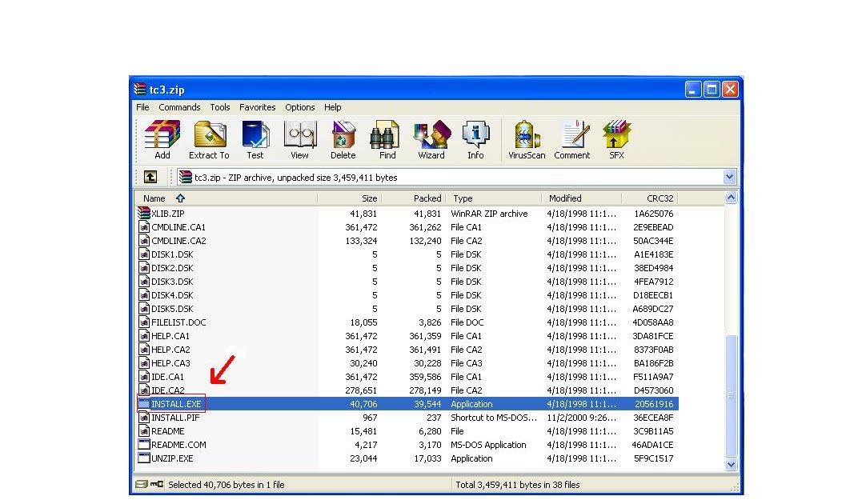Maximize the tc3.zip window
854x504 pixels.
712,90
